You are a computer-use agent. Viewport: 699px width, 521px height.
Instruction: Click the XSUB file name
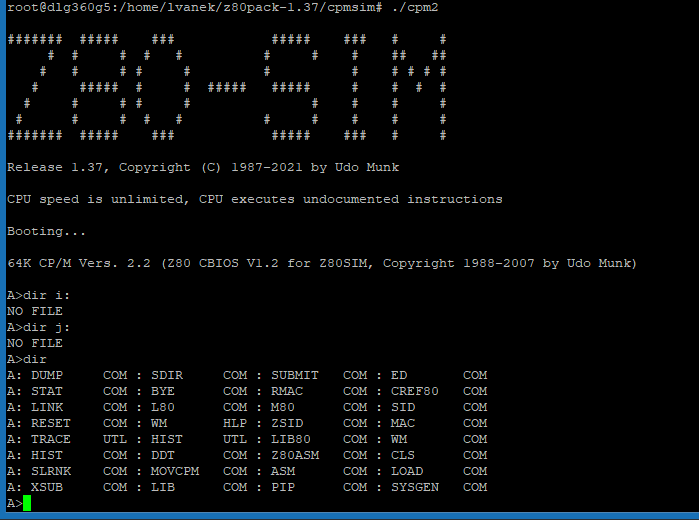point(47,488)
